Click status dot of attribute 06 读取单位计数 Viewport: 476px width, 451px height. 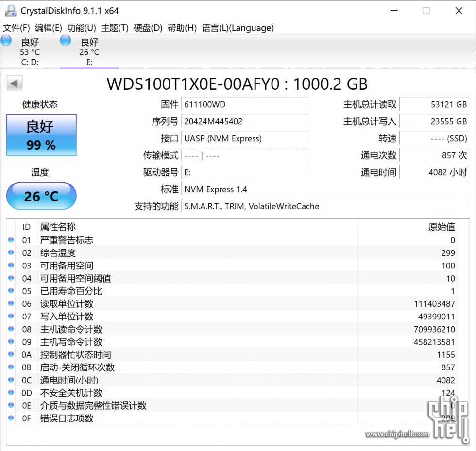point(11,303)
